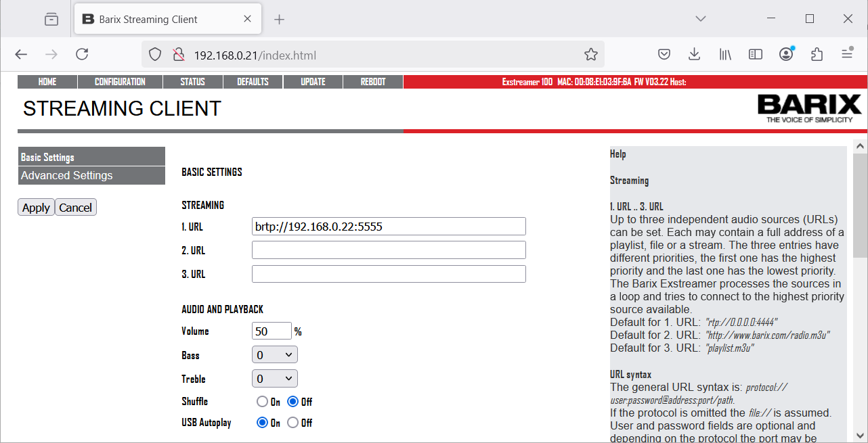Screen dimensions: 868x443
Task: Open the Firefox hamburger application menu
Action: point(847,55)
